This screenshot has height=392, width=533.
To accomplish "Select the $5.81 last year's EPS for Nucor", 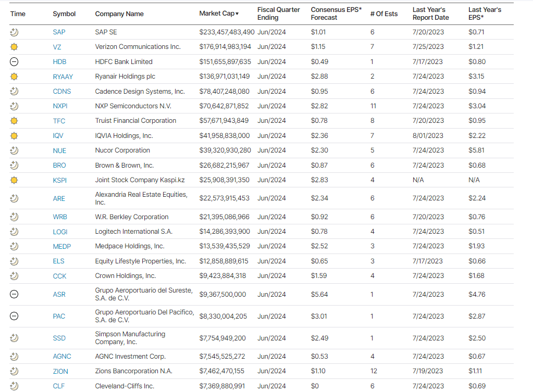I will 477,150.
